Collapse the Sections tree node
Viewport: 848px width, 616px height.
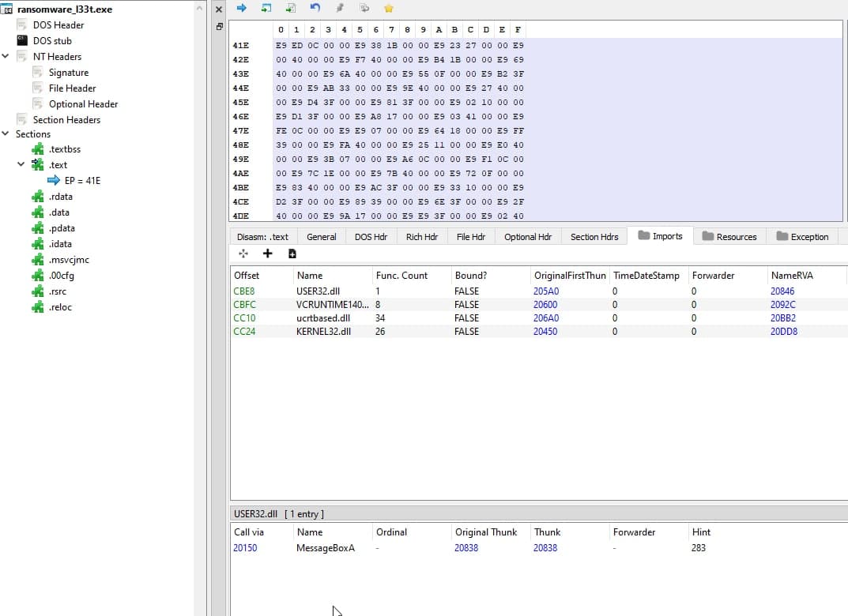point(6,134)
